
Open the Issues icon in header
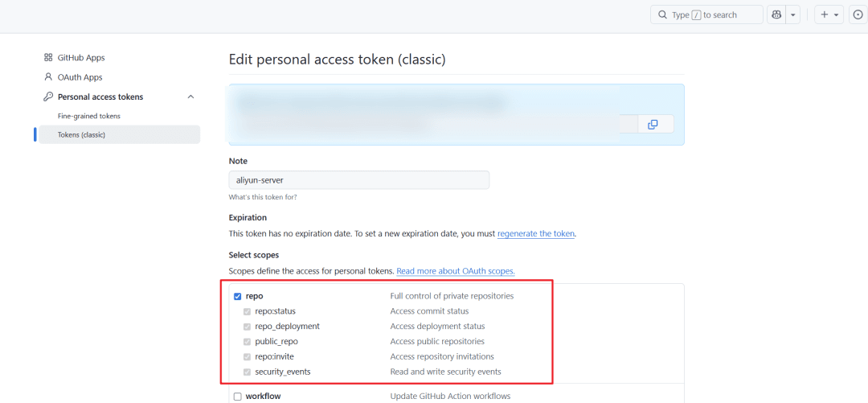click(858, 14)
